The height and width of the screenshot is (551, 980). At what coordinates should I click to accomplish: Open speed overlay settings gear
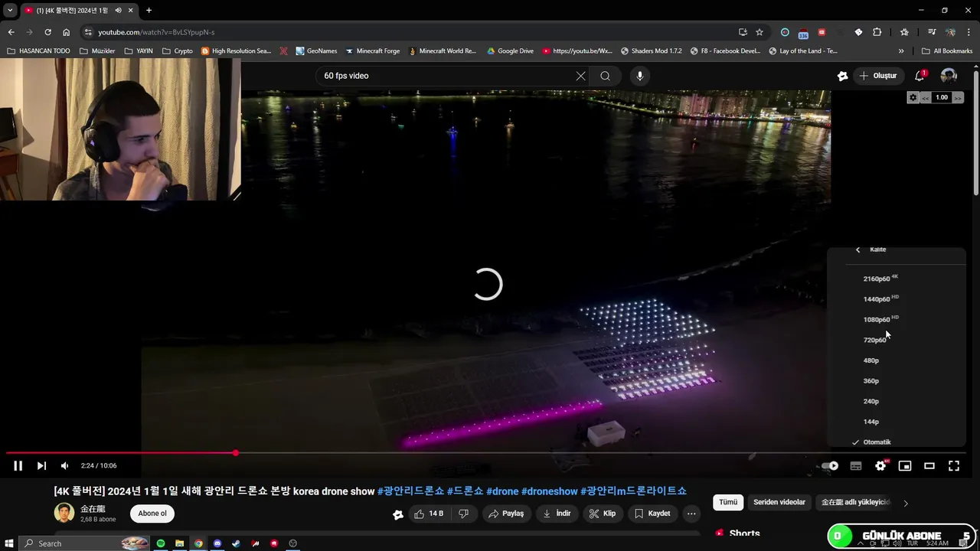click(913, 97)
